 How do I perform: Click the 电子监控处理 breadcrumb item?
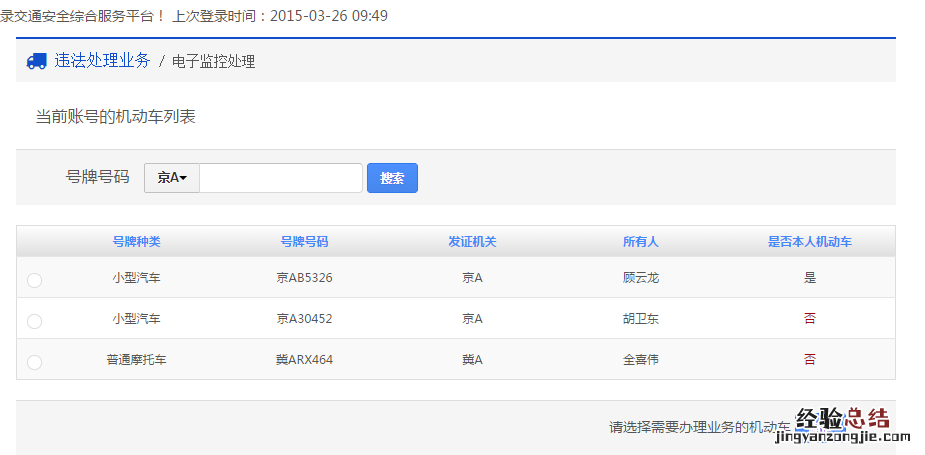213,62
